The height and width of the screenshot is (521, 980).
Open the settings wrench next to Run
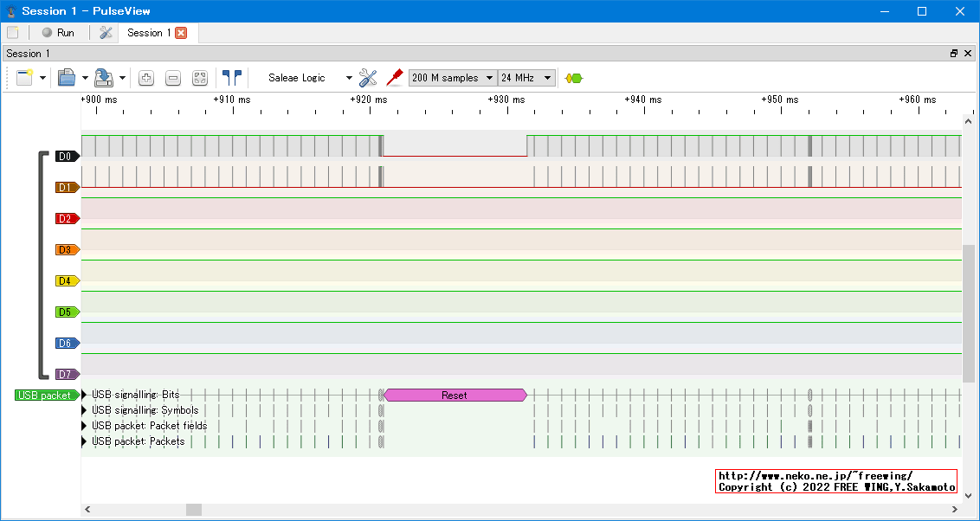coord(106,33)
